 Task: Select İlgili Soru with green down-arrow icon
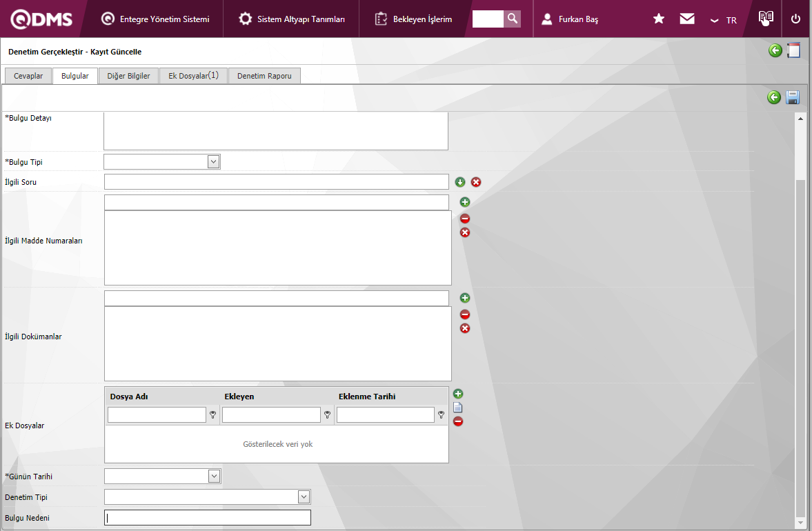click(460, 182)
